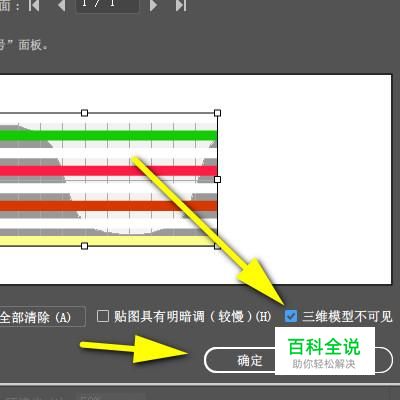The height and width of the screenshot is (400, 400).
Task: Select the green stripe in the mapped artwork
Action: pyautogui.click(x=108, y=135)
